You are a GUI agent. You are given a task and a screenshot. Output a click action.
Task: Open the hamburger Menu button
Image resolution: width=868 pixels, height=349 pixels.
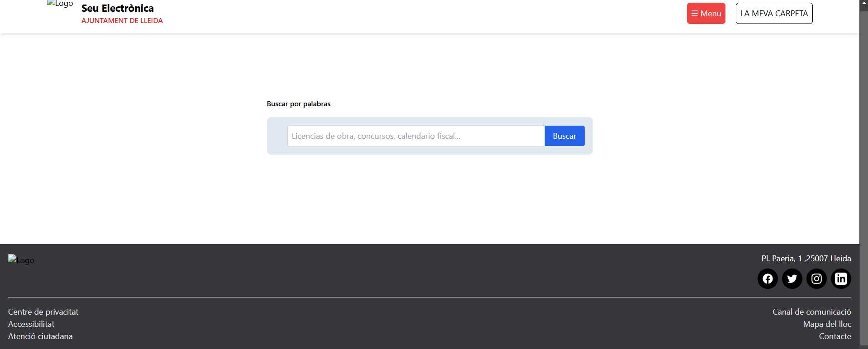coord(706,14)
